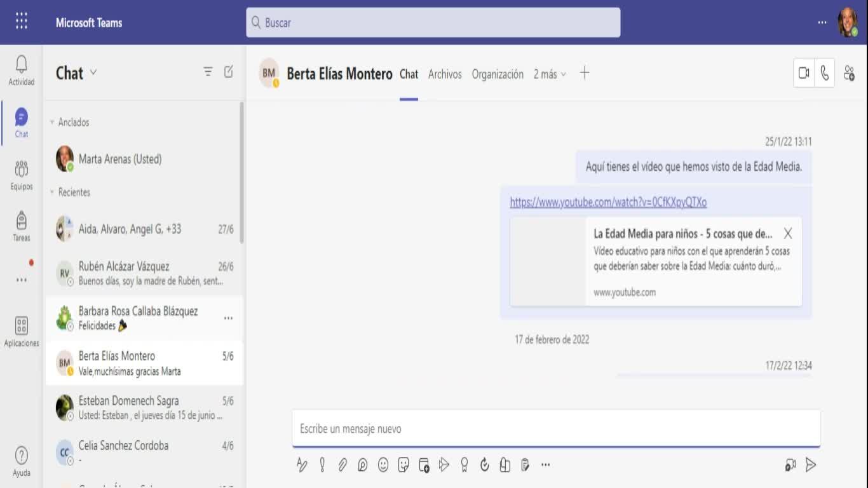Expand the "2 más" tabs dropdown
The image size is (868, 488).
tap(550, 74)
